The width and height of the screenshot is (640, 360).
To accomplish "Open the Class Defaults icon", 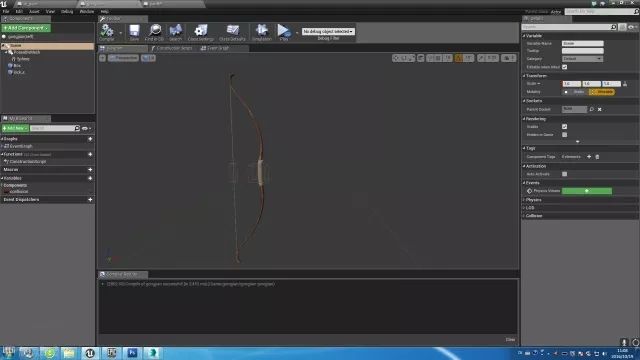I will 232,32.
